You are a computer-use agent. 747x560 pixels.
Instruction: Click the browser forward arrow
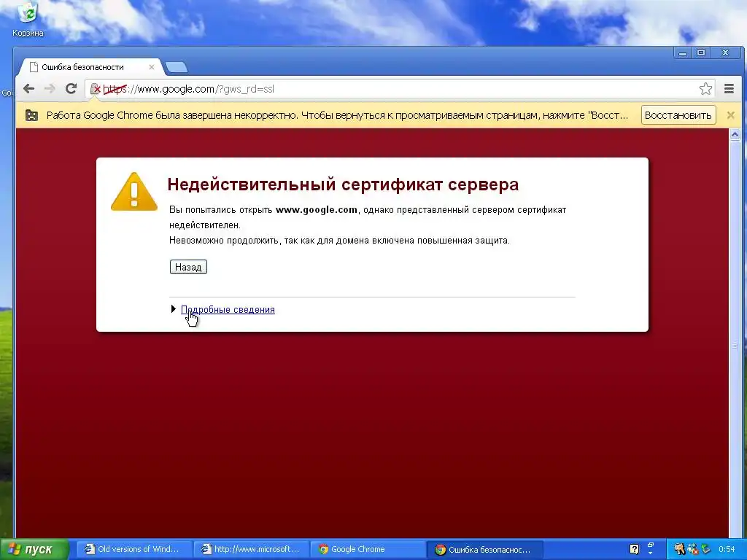coord(50,88)
